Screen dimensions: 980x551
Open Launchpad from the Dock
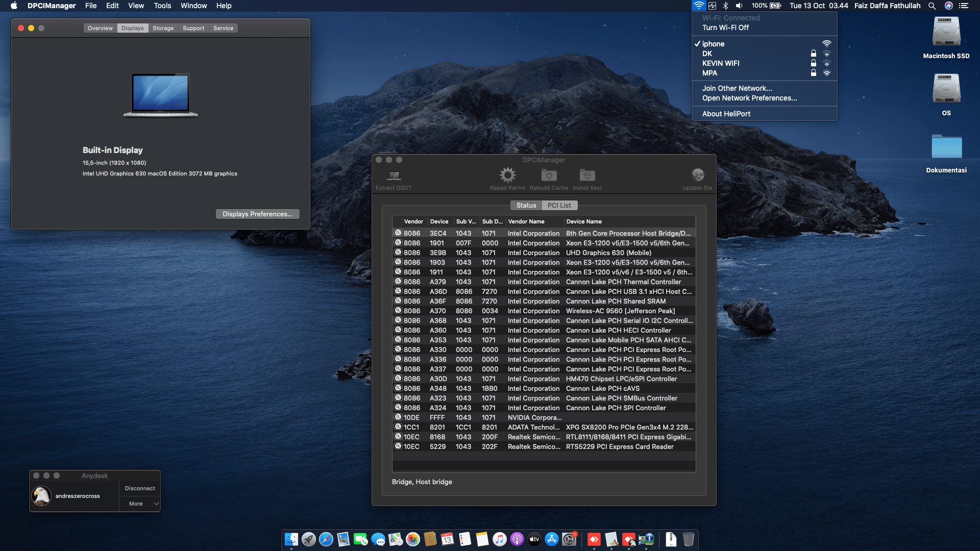point(309,539)
